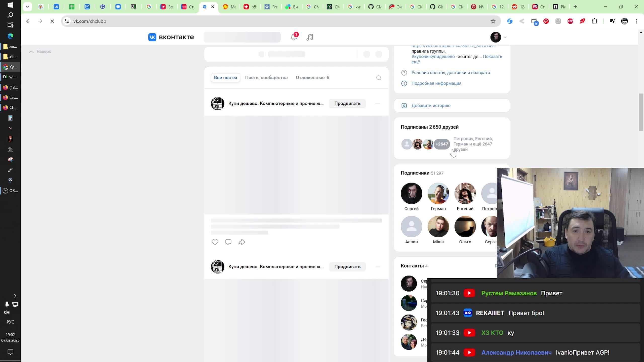Open the Отложенные posts tab

tap(312, 78)
